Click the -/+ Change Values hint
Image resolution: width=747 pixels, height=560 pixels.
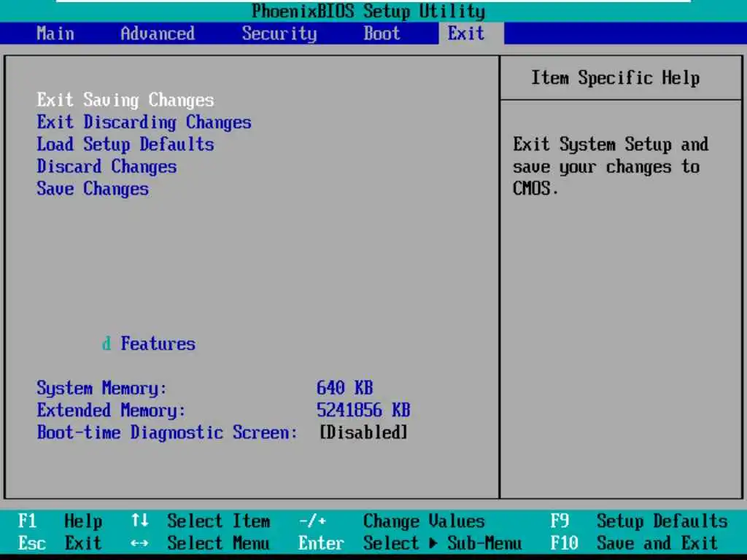(392, 521)
